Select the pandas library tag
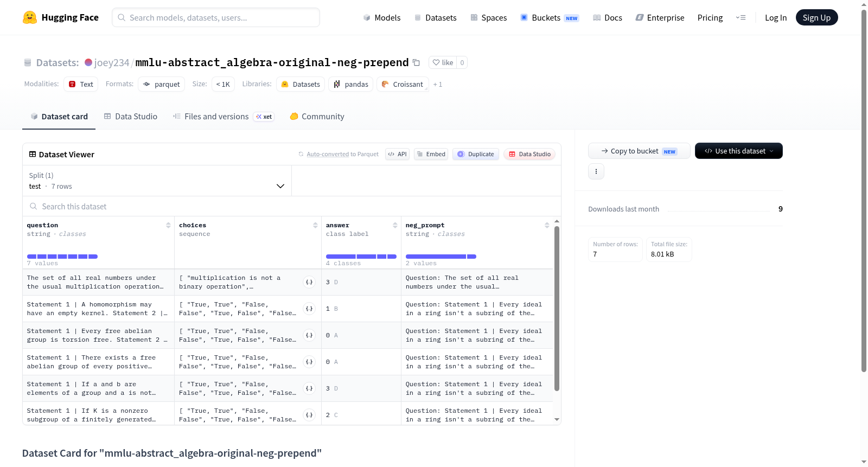 click(x=351, y=84)
